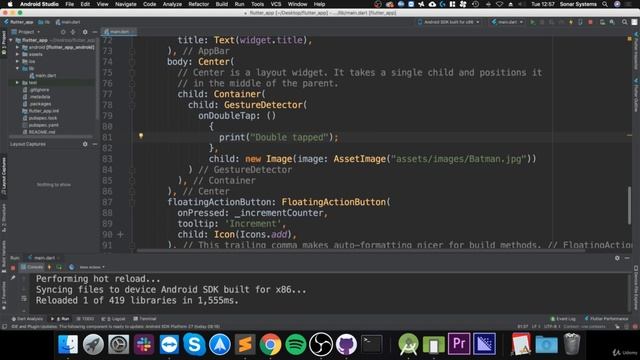
Task: Click "Reloaded 1 of 419 libraries" console line
Action: pyautogui.click(x=137, y=300)
